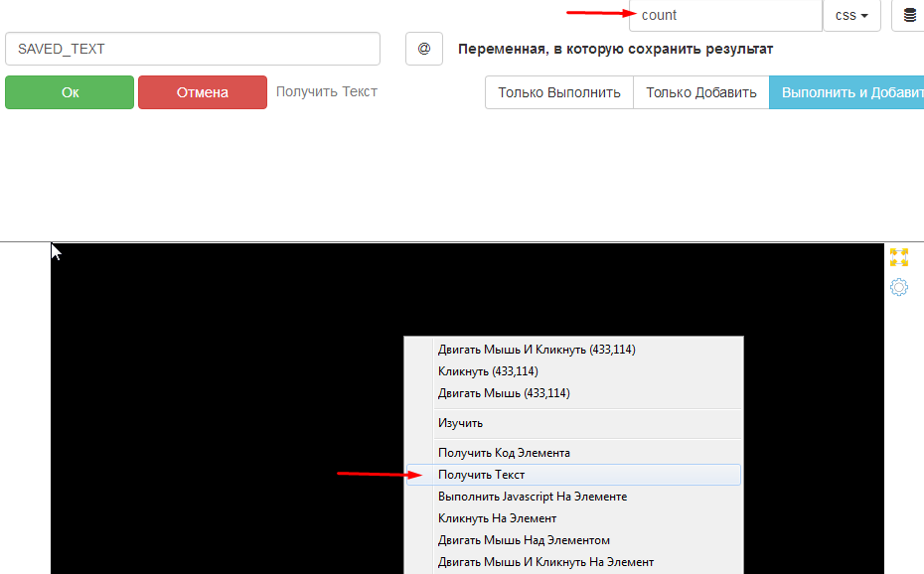This screenshot has width=924, height=574.
Task: Select Изучить from the context menu
Action: tap(461, 423)
